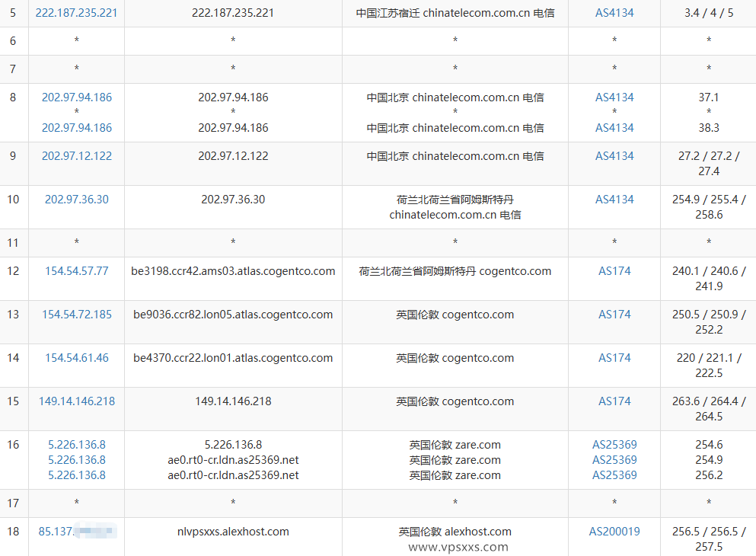Open IP link 202.97.12.122
Screen dimensions: 756x556
tap(77, 156)
